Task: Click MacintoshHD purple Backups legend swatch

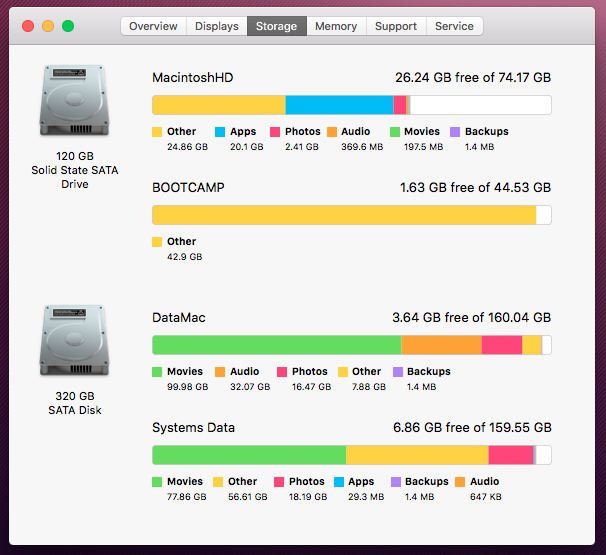Action: point(455,132)
